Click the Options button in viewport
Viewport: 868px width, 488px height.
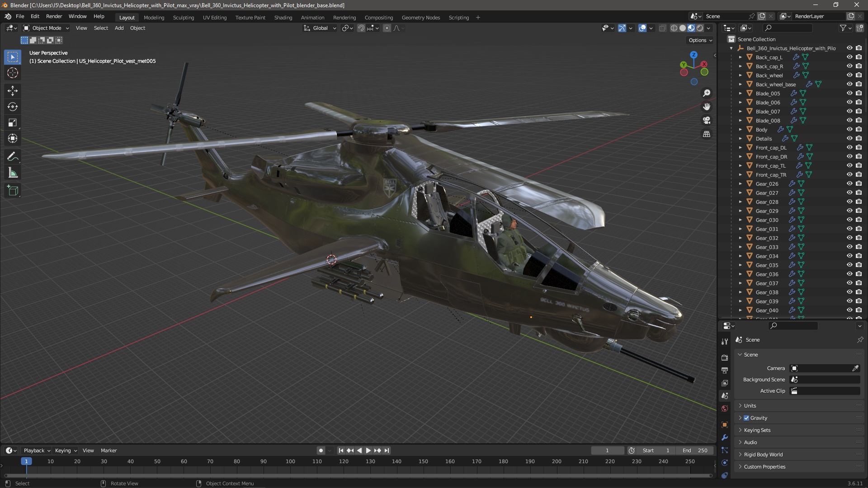700,40
